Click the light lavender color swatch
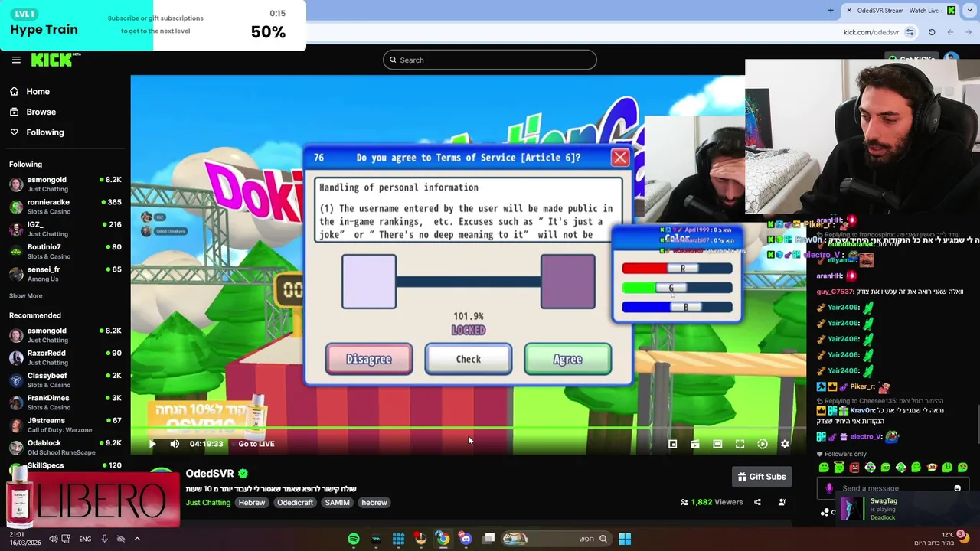 point(369,282)
